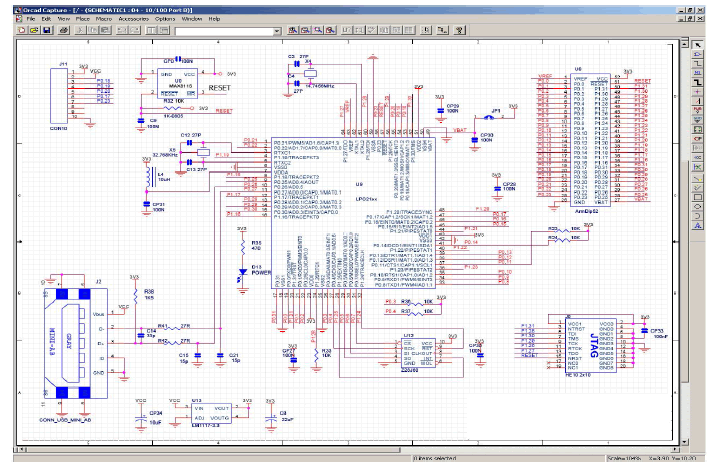Image resolution: width=714 pixels, height=470 pixels.
Task: Click the horizontal scrollbar below the schematic
Action: click(x=200, y=451)
